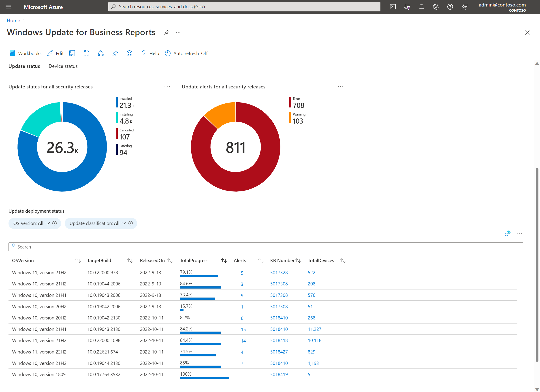The height and width of the screenshot is (392, 540).
Task: Click the pin icon beside page title
Action: 167,32
